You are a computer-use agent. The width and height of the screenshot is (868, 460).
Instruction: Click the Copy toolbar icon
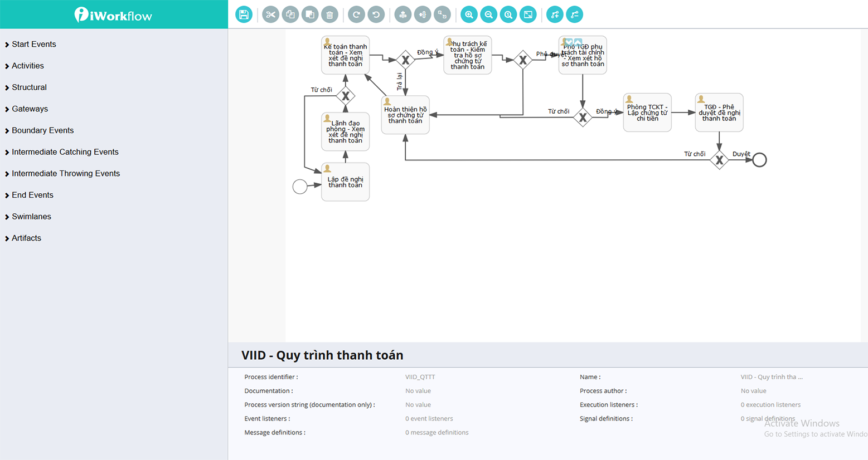coord(290,14)
